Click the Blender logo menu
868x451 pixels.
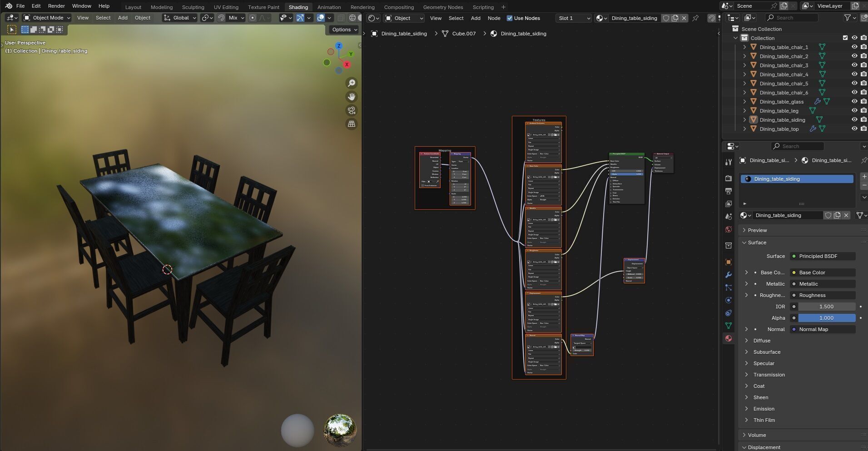click(9, 6)
